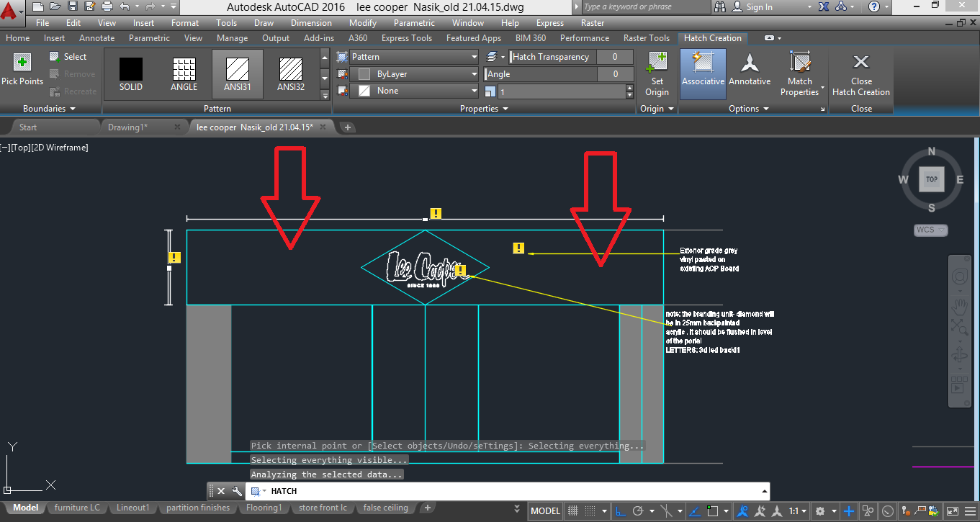Add a new drawing tab with plus
Image resolution: width=980 pixels, height=522 pixels.
(x=348, y=127)
